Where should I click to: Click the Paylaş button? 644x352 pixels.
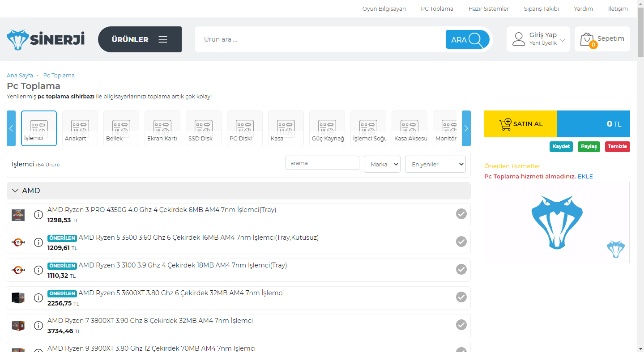(589, 147)
